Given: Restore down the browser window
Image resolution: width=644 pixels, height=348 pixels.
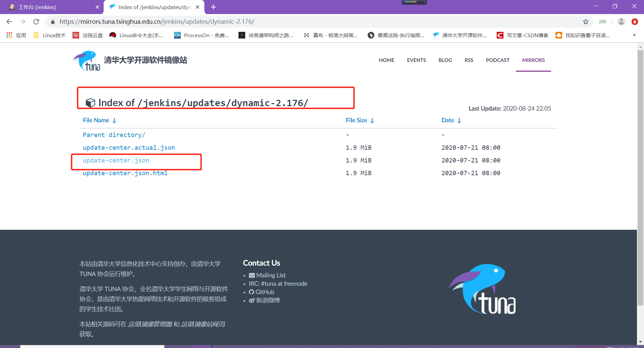Looking at the screenshot, I should click(x=615, y=6).
